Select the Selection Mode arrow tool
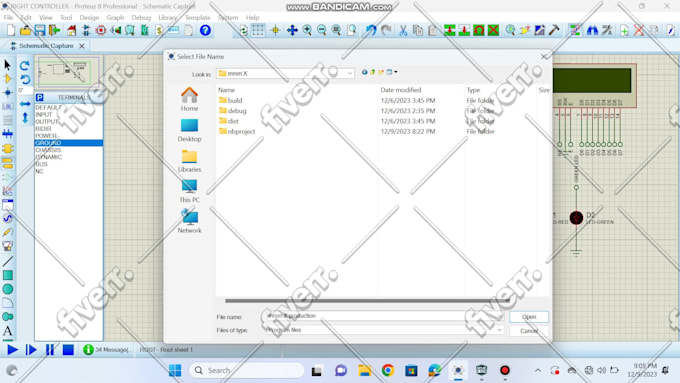The width and height of the screenshot is (680, 383). [7, 65]
